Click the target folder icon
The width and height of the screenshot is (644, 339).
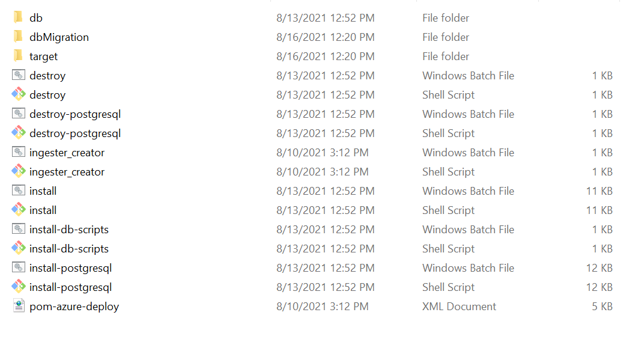coord(19,56)
